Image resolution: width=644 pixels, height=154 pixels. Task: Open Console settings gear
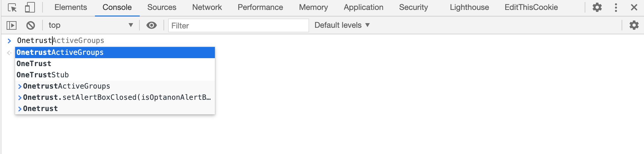[x=634, y=25]
